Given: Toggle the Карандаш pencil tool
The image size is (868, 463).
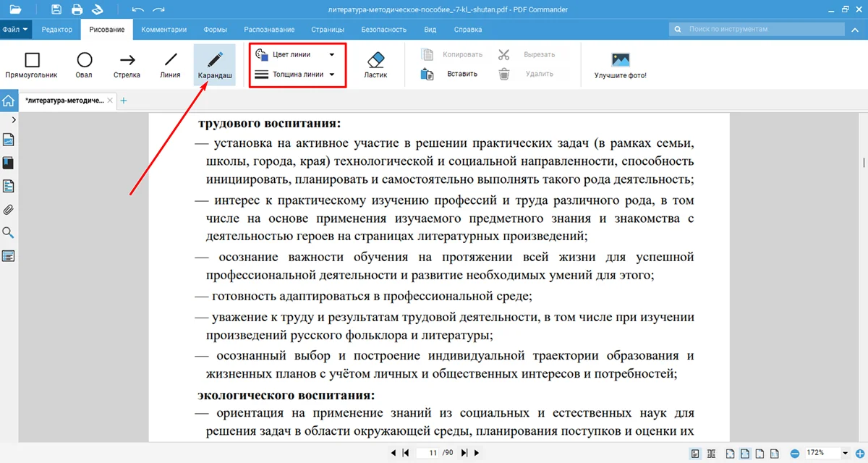Looking at the screenshot, I should click(x=215, y=64).
